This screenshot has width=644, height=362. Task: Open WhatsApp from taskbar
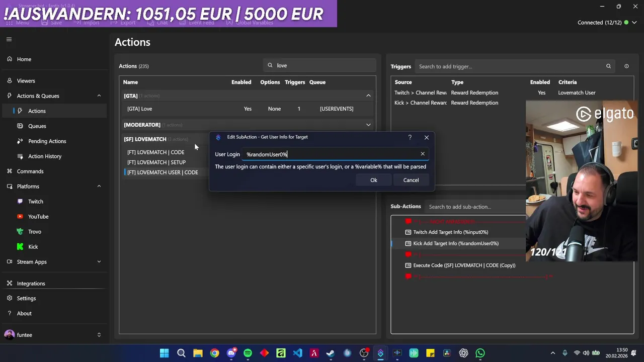tap(480, 353)
